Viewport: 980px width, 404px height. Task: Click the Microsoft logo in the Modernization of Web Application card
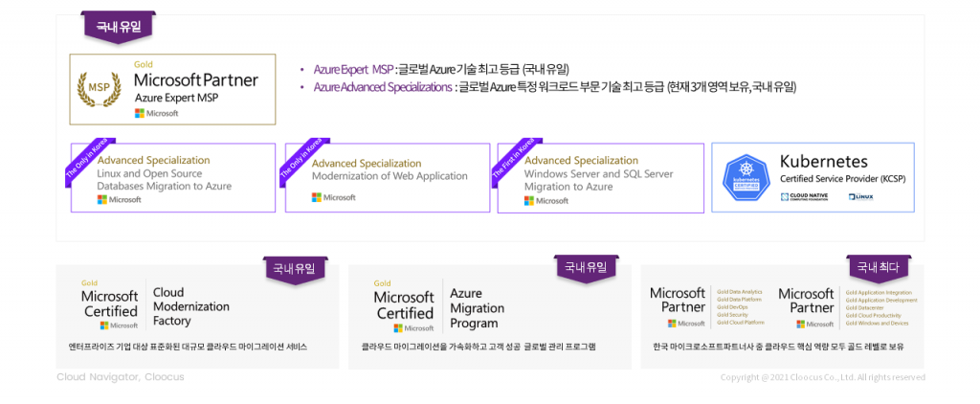click(334, 197)
